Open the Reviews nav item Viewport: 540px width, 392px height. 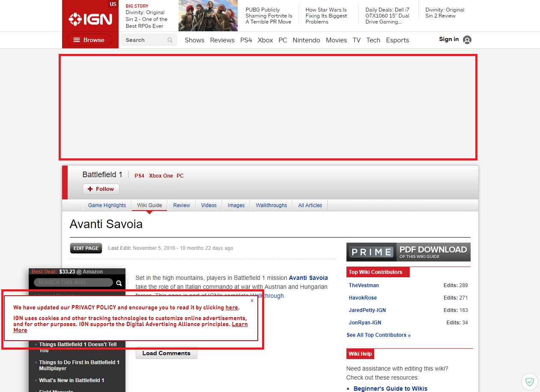pos(222,40)
